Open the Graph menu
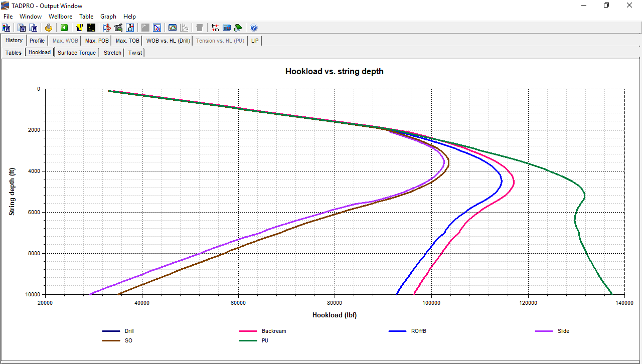 point(108,17)
